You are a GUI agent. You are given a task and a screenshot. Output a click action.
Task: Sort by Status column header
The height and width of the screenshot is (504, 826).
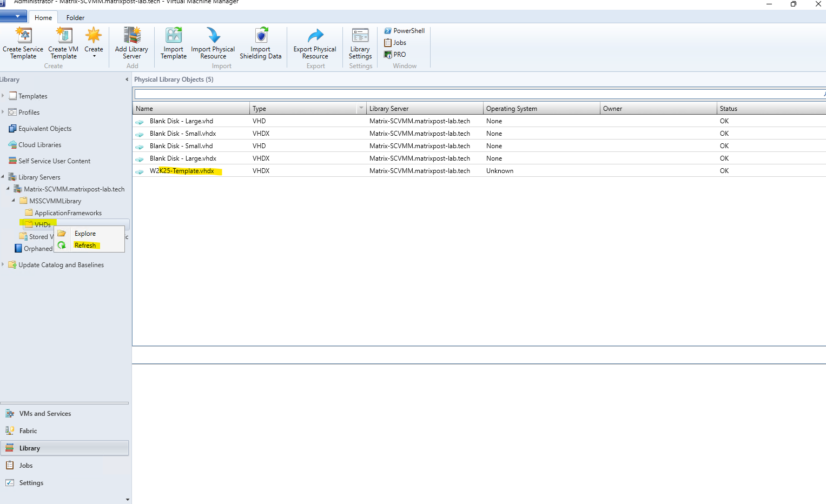point(771,109)
